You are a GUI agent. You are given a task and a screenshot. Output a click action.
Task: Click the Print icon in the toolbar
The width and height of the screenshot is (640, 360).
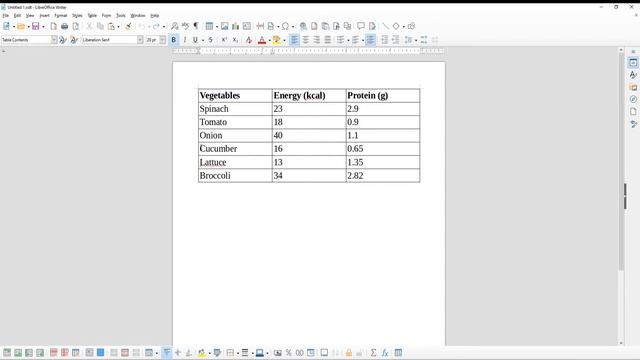64,27
